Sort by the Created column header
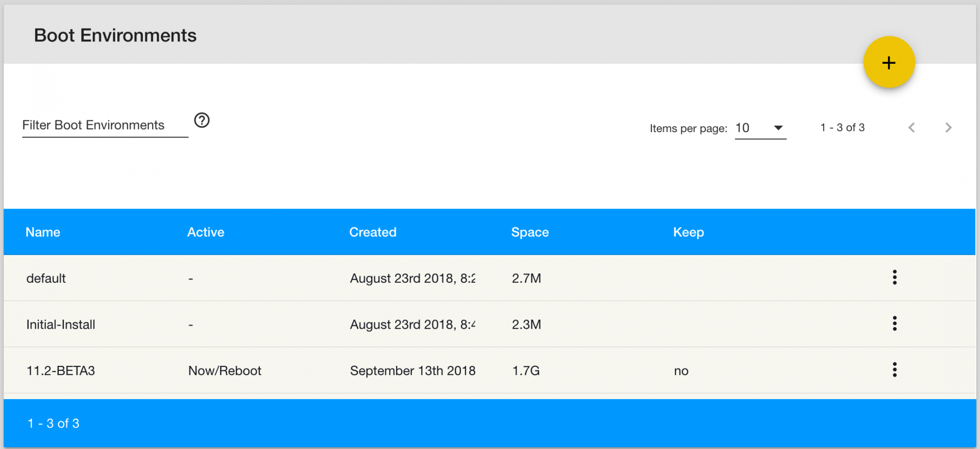This screenshot has width=980, height=449. (x=373, y=232)
